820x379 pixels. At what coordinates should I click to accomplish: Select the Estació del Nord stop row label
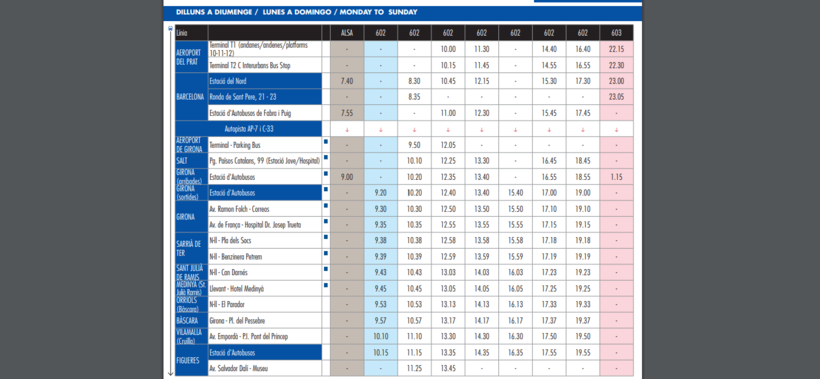(x=265, y=81)
